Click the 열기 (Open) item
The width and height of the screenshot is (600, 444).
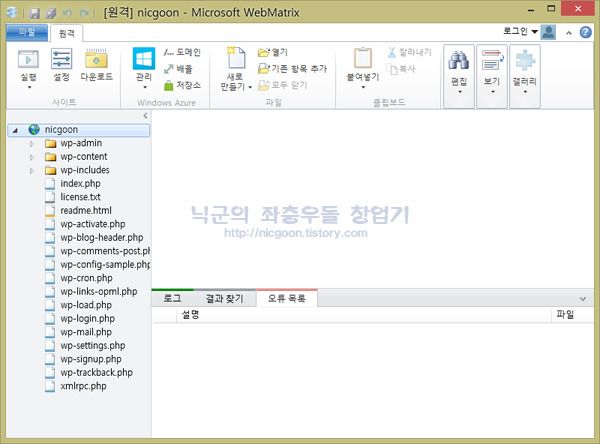272,52
